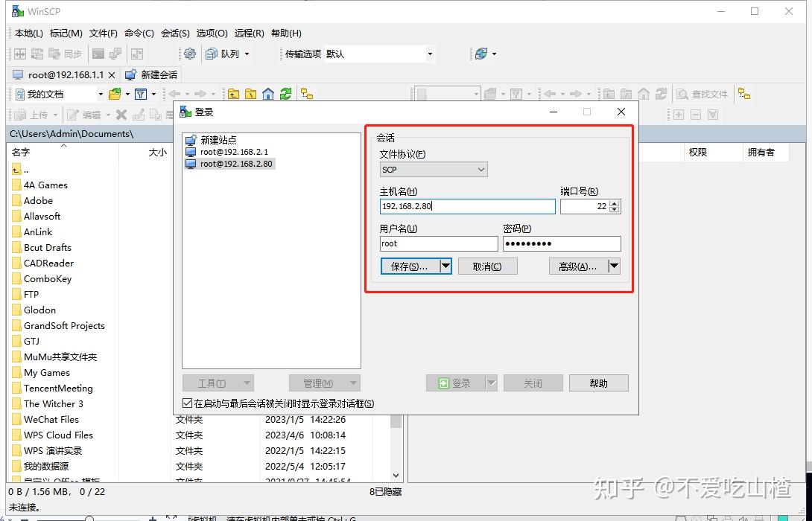Increase port number using the stepper
This screenshot has width=812, height=521.
pyautogui.click(x=614, y=202)
